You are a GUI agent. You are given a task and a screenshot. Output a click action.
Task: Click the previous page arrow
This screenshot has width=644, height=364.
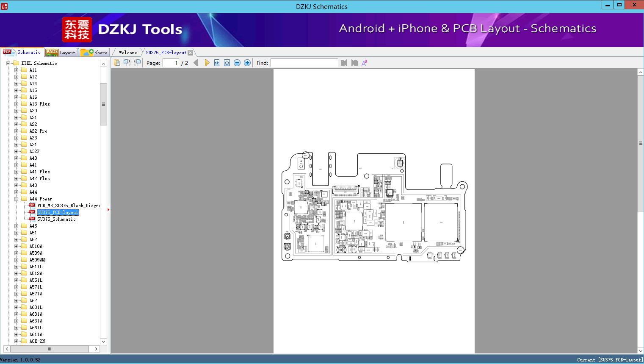196,63
